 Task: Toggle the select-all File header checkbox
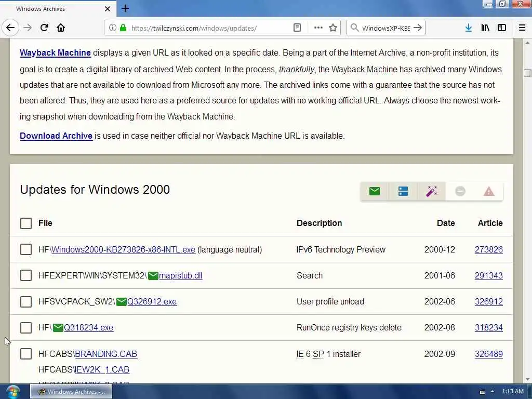(x=26, y=223)
